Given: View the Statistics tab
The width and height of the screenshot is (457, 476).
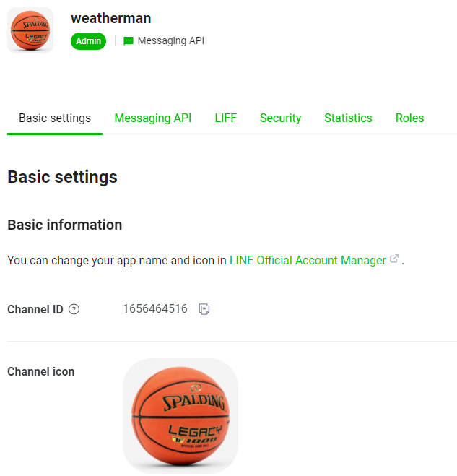Looking at the screenshot, I should 348,118.
